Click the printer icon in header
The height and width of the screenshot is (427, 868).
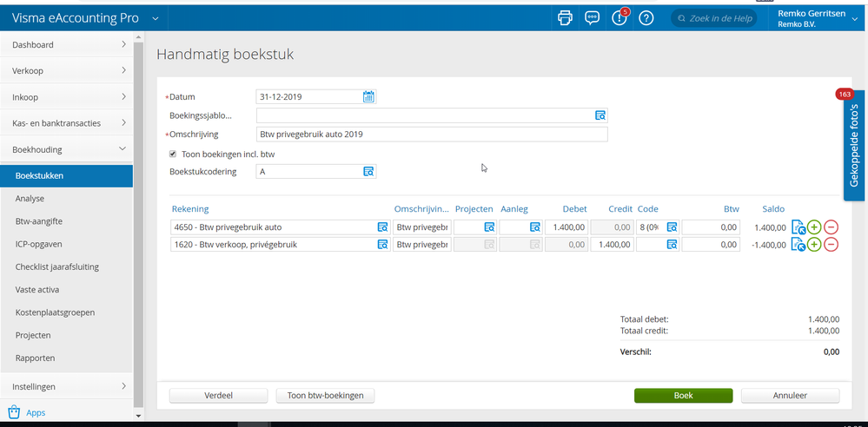[565, 17]
